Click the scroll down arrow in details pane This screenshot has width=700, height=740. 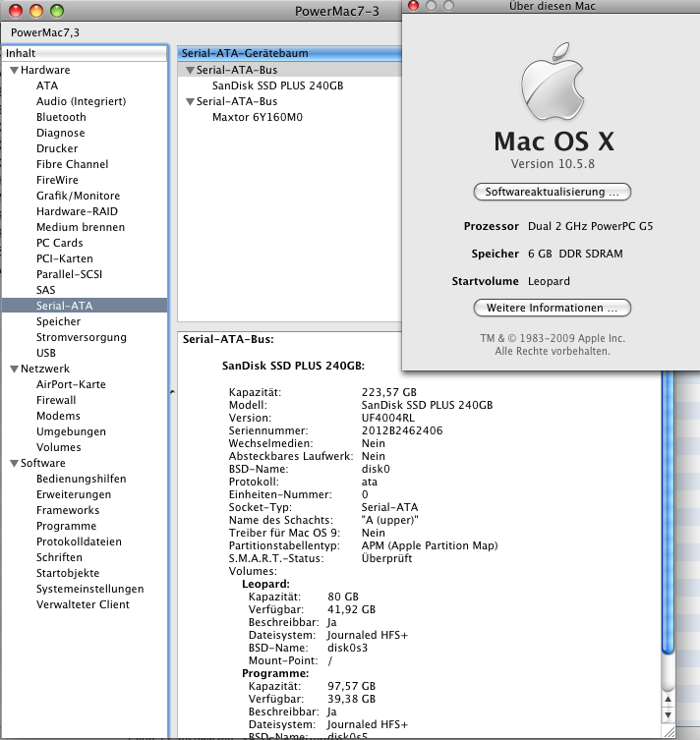coord(668,715)
